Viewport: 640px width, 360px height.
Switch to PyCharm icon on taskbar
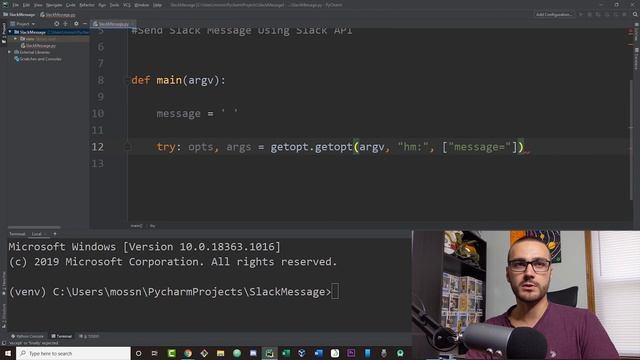269,353
